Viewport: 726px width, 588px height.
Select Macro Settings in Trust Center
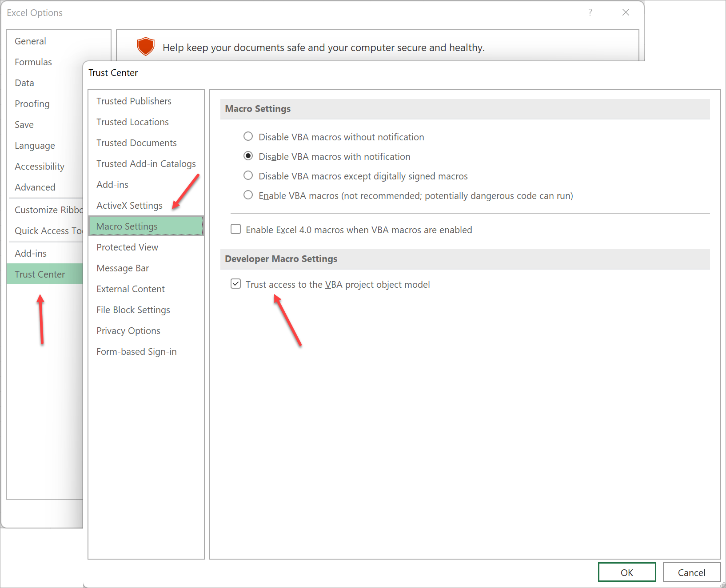coord(146,226)
